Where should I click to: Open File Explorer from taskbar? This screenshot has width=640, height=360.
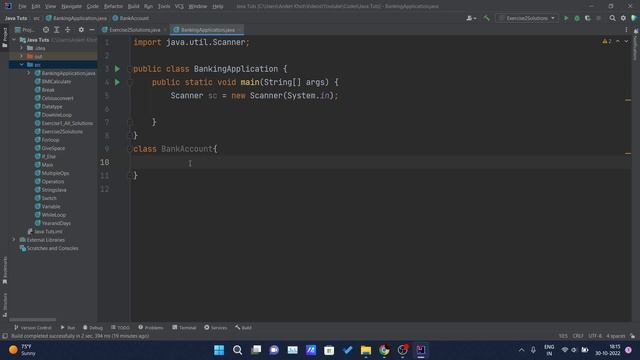(366, 350)
